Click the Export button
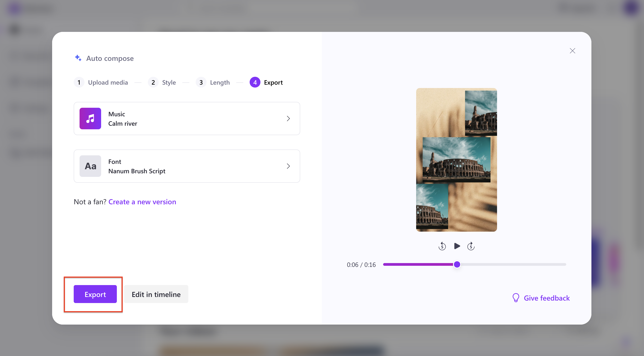Screen dimensions: 644x356 pos(95,294)
